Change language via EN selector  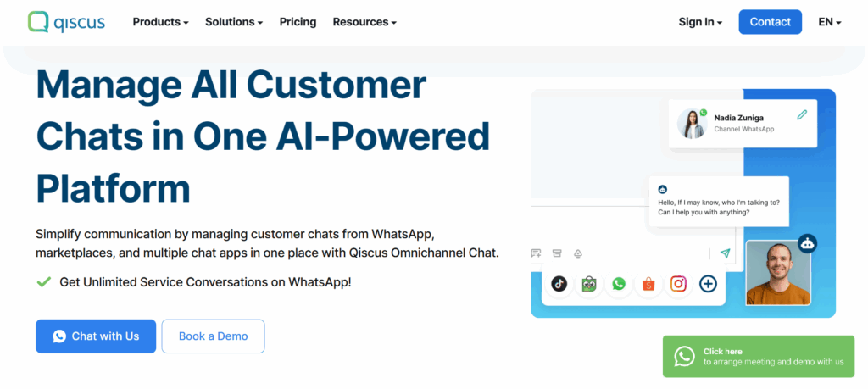coord(829,22)
